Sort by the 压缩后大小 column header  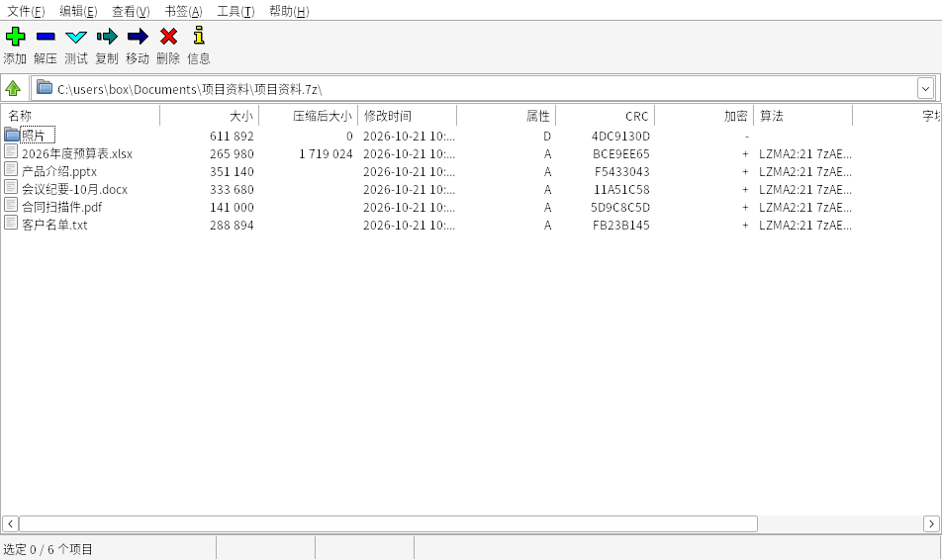point(308,116)
